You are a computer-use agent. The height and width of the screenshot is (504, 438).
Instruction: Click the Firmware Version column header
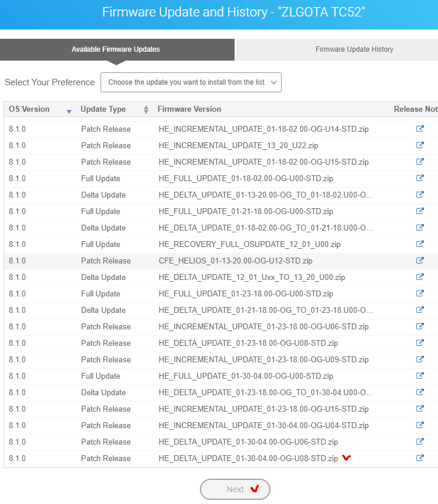189,109
